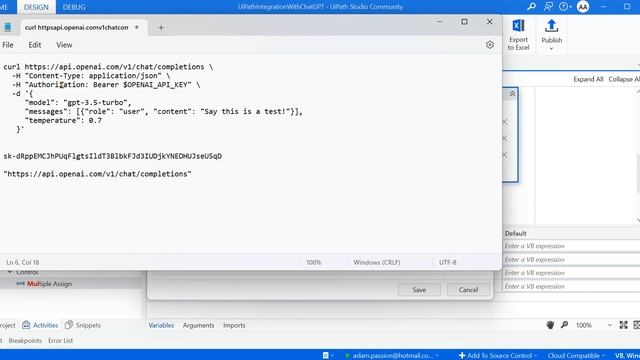Switch to the DEBUG ribbon tab
Viewport: 640px width, 360px height.
(x=74, y=7)
